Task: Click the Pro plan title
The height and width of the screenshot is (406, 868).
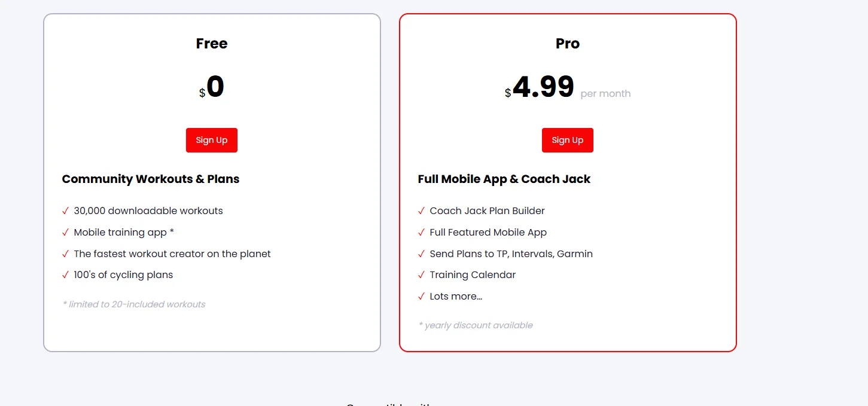Action: tap(567, 44)
